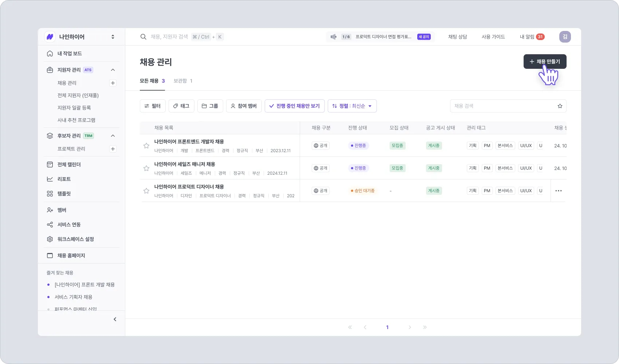Open the 태그 filter button
The image size is (619, 364).
181,106
